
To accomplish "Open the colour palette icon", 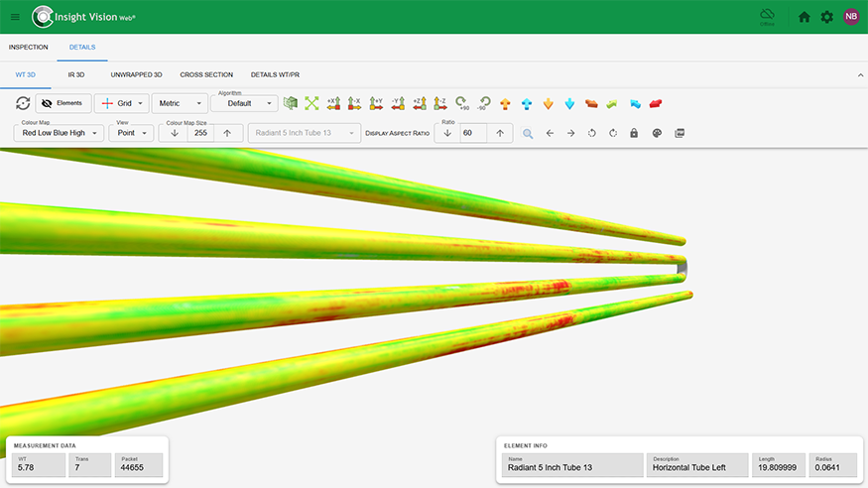I will tap(656, 133).
